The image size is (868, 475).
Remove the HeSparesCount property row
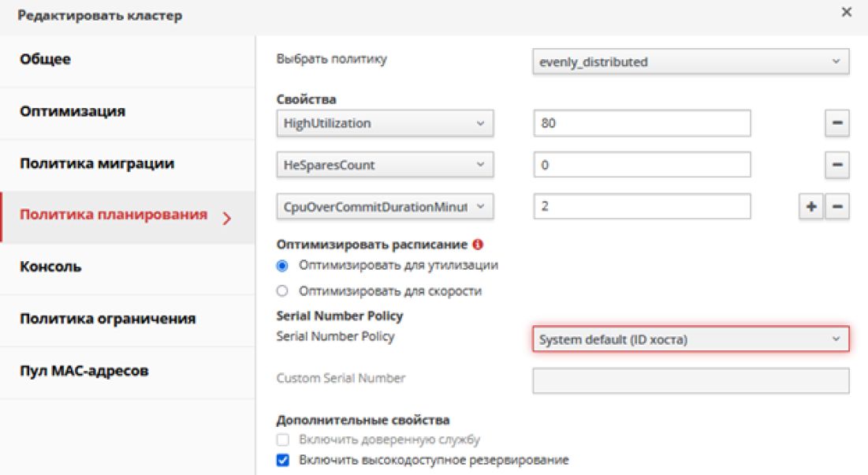tap(836, 166)
